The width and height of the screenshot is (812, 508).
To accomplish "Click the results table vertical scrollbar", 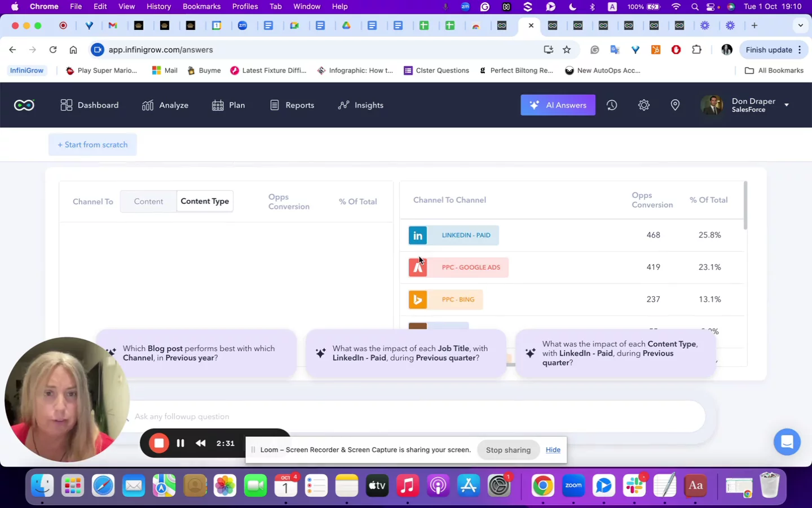I will click(745, 205).
